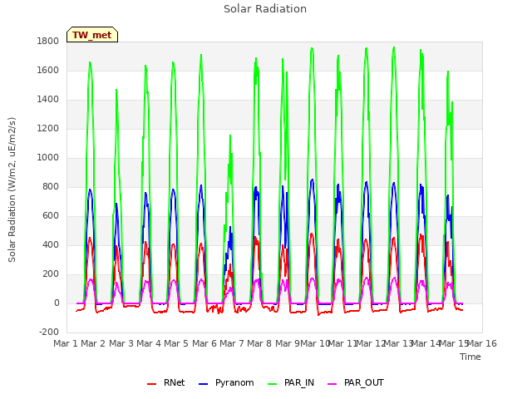This screenshot has width=532, height=399.
Task: Click the PAR_OUT magenta legend swatch
Action: pyautogui.click(x=332, y=384)
